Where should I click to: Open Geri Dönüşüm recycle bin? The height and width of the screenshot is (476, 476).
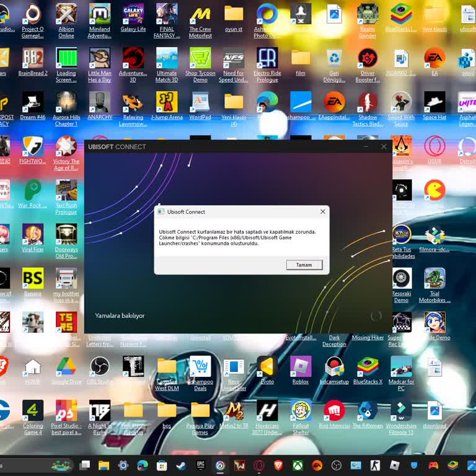(334, 65)
